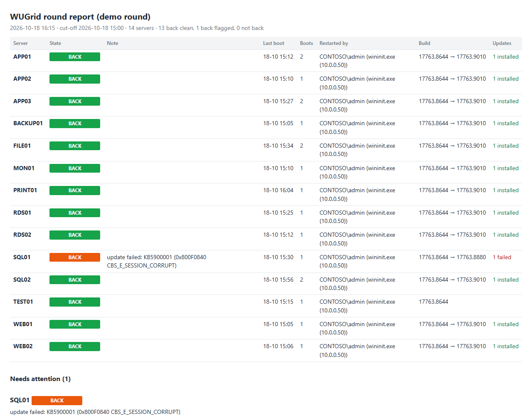The height and width of the screenshot is (416, 532).
Task: Click the SQL01 server name in the table
Action: 22,257
